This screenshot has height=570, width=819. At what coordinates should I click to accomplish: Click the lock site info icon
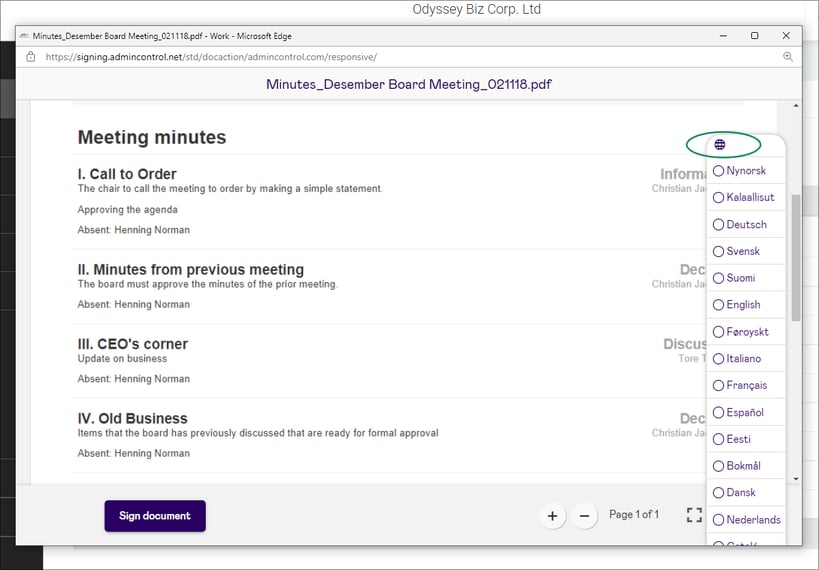tap(31, 57)
